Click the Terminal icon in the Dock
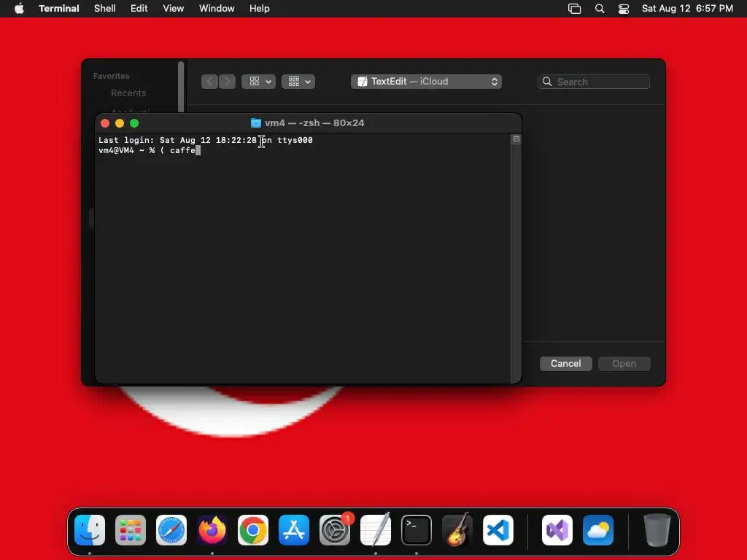This screenshot has width=747, height=560. [x=417, y=530]
